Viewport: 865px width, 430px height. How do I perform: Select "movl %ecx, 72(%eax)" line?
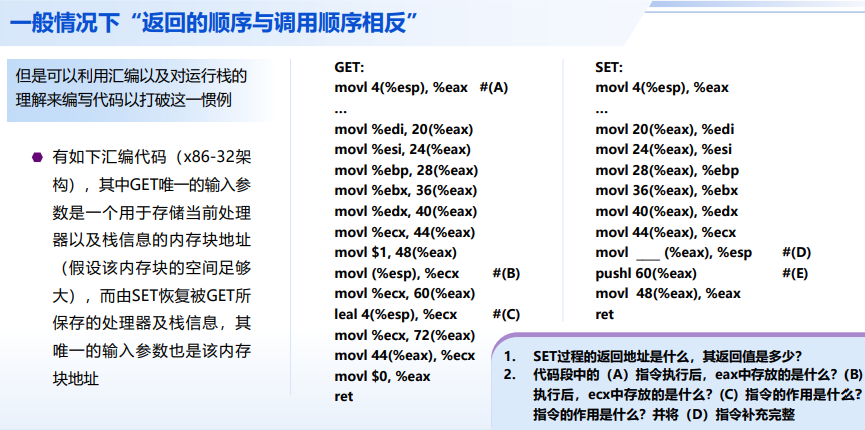point(404,336)
